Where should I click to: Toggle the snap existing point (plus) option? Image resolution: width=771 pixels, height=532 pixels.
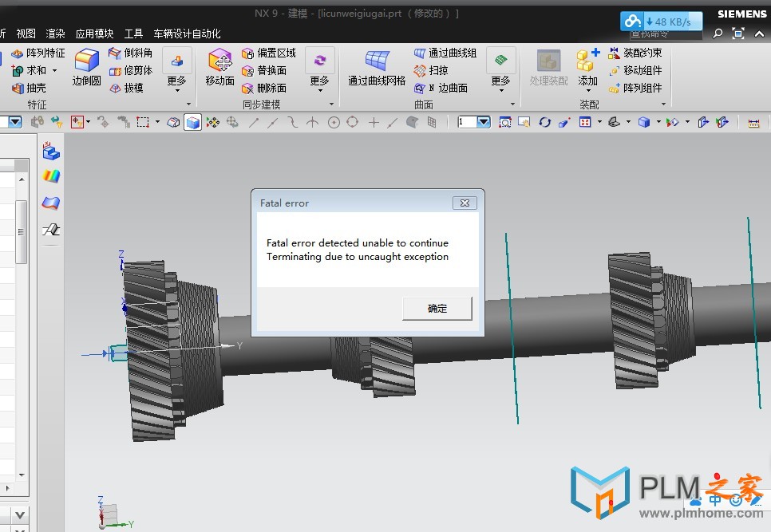click(374, 122)
